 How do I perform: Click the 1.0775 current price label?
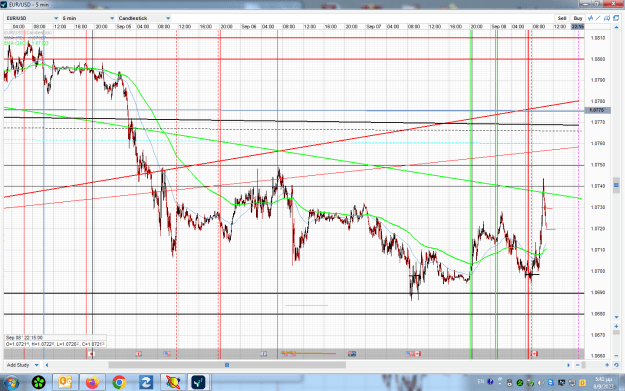[x=597, y=110]
